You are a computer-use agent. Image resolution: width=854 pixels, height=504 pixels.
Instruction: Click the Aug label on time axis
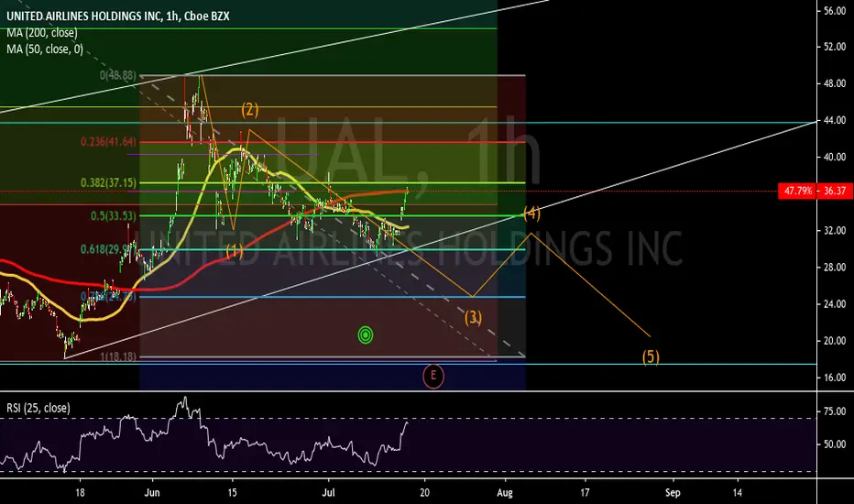pos(505,493)
